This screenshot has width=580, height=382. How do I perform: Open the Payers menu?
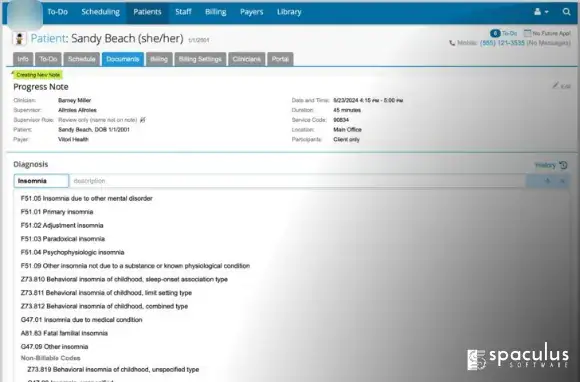pos(252,12)
